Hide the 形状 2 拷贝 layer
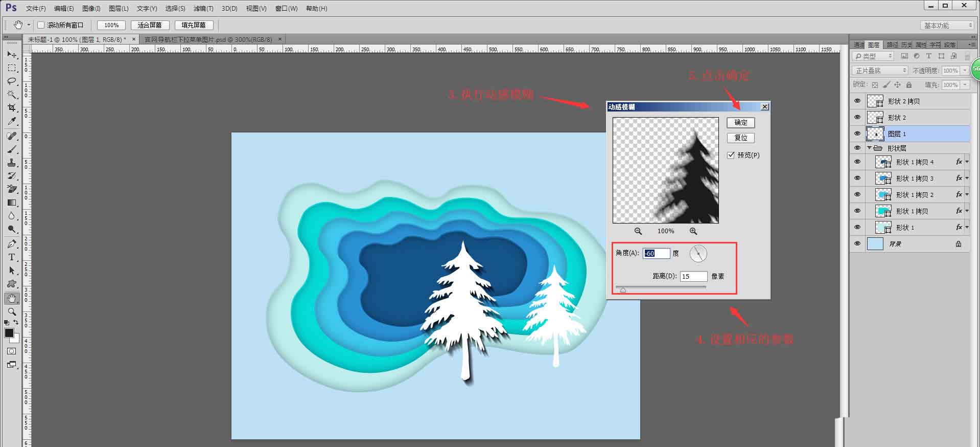 point(857,101)
